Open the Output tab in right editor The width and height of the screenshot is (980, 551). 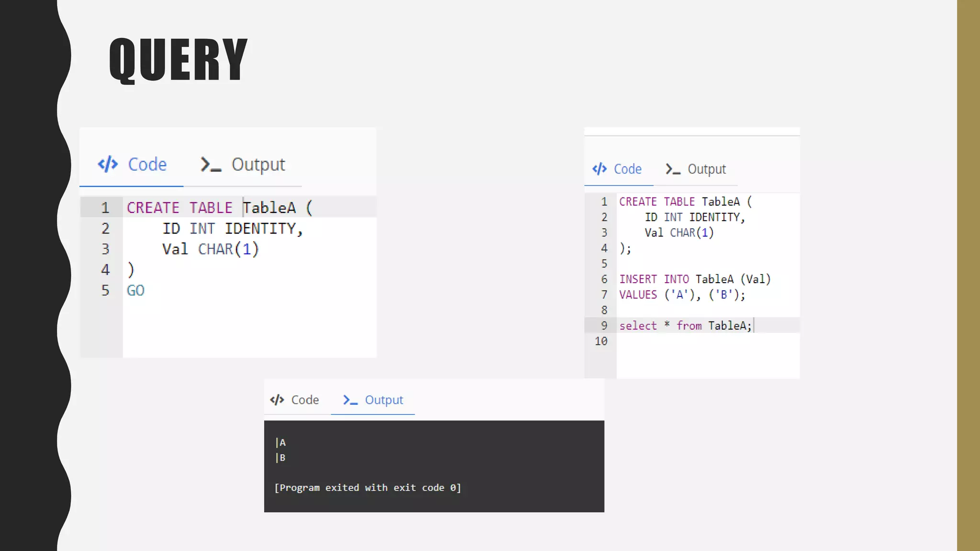(706, 169)
